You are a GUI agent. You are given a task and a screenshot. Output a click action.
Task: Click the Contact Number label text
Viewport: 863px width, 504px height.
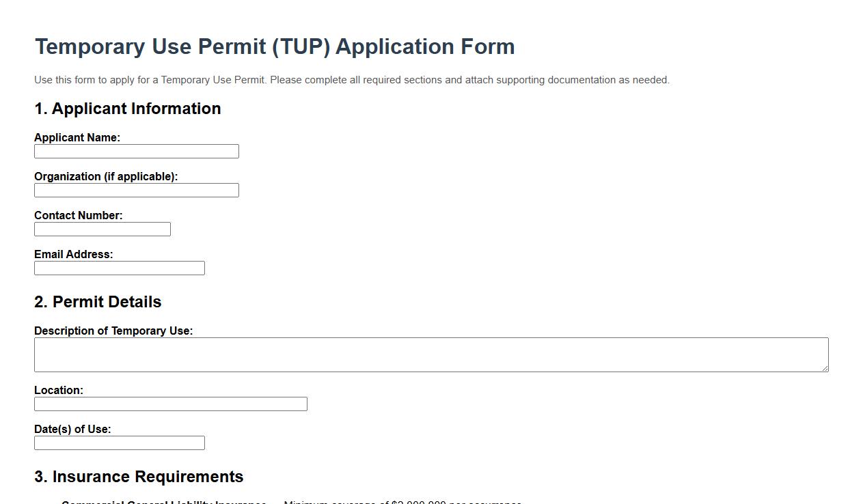pyautogui.click(x=78, y=215)
